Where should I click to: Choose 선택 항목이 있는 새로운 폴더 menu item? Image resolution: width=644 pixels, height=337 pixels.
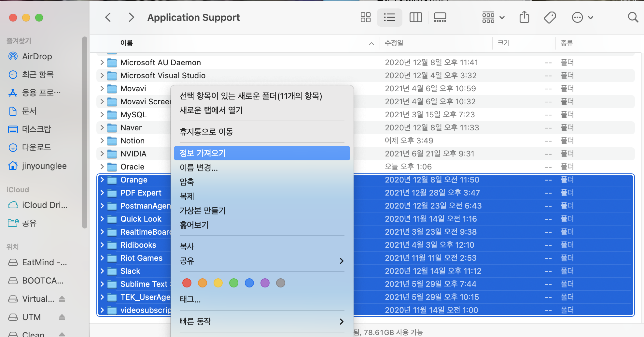[262, 96]
